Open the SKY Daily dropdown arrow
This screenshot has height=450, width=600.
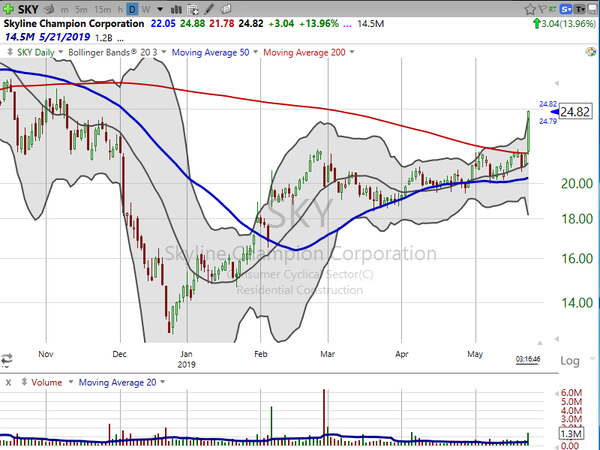pos(60,52)
